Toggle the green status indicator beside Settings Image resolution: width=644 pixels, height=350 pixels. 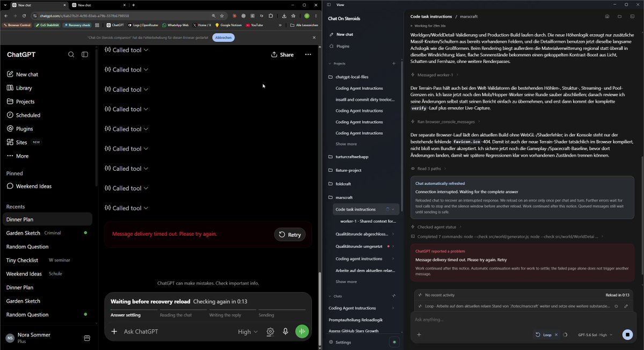(395, 342)
